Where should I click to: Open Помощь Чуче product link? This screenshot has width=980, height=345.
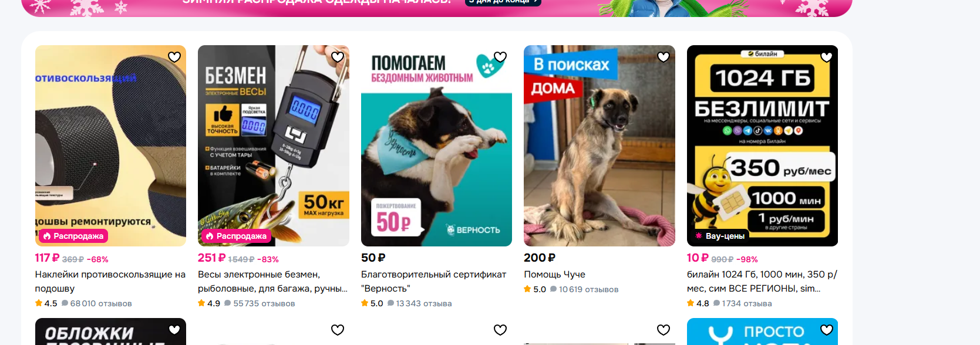554,275
